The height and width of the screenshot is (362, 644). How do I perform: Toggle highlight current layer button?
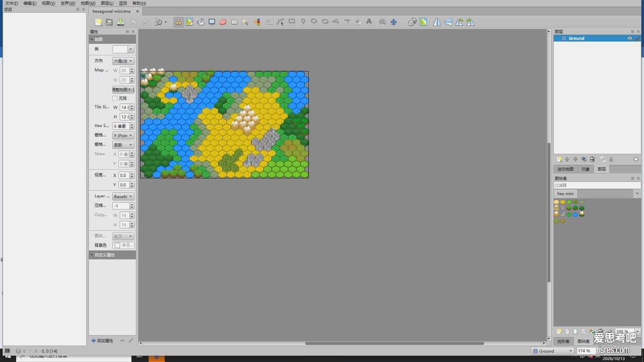click(636, 159)
